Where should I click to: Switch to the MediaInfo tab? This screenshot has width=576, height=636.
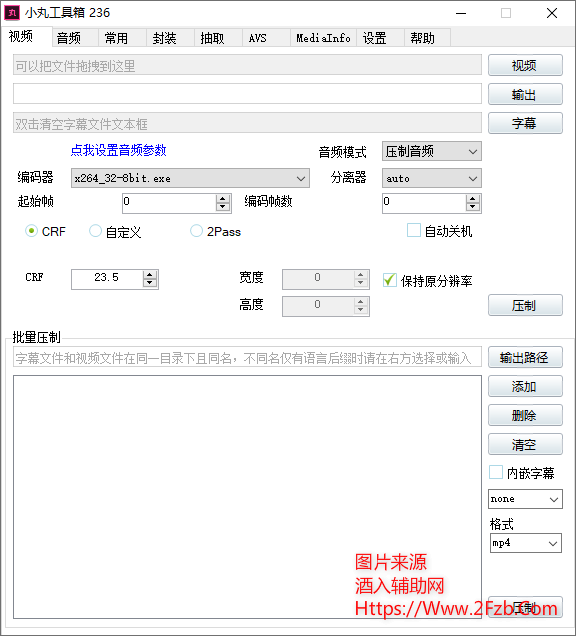(x=323, y=38)
